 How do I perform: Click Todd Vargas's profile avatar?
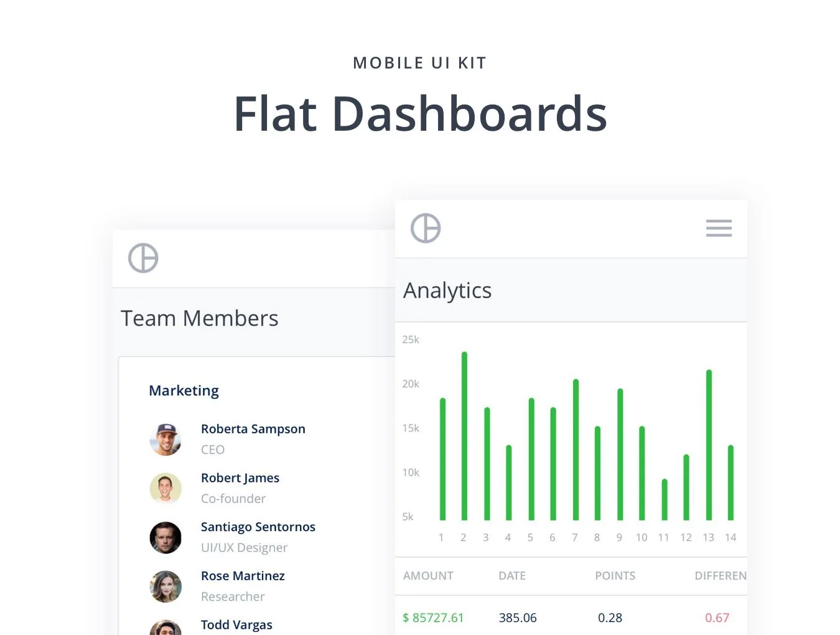coord(166,628)
